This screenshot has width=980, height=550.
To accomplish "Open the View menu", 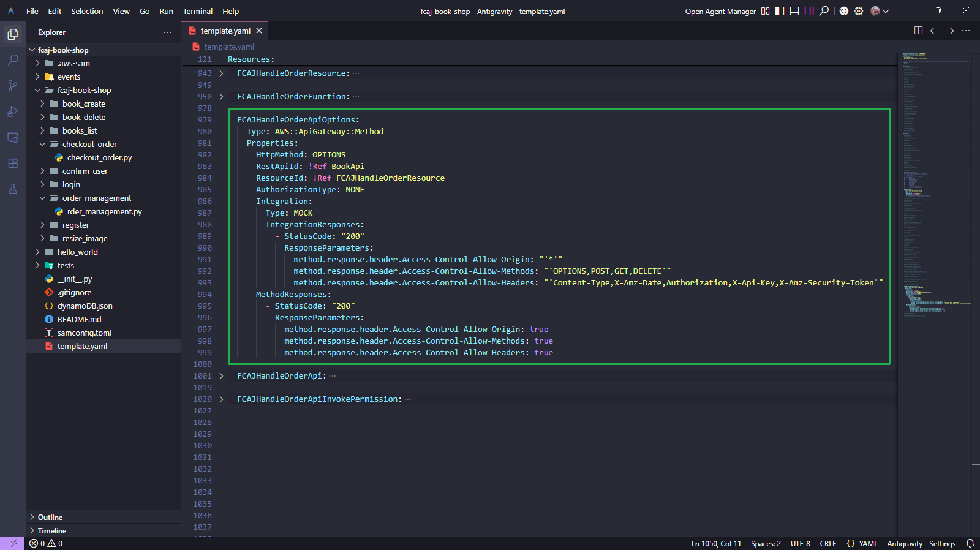I will (x=121, y=11).
